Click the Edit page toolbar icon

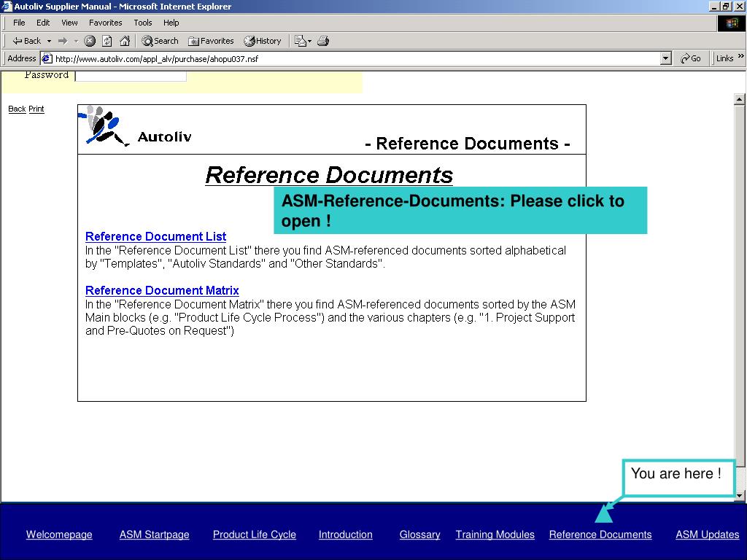tap(300, 41)
